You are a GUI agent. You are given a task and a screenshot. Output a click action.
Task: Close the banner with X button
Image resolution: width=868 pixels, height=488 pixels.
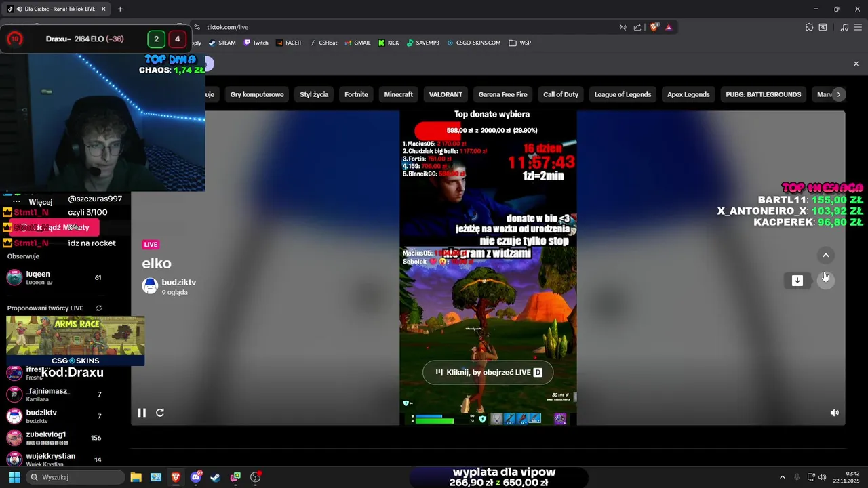tap(856, 64)
